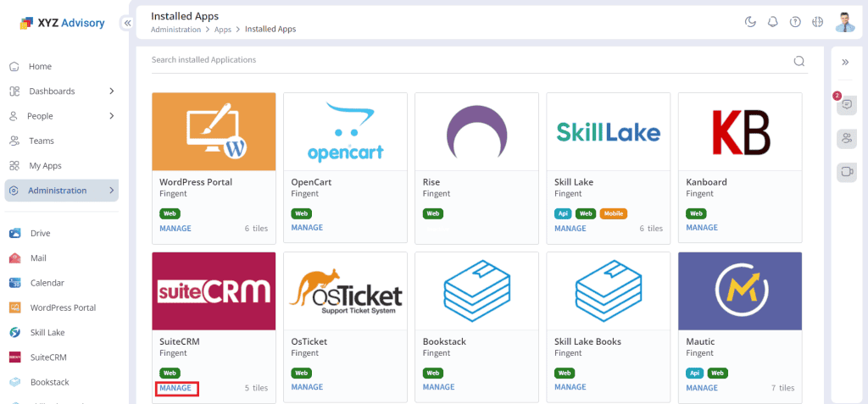Click Apps breadcrumb link

coord(223,30)
